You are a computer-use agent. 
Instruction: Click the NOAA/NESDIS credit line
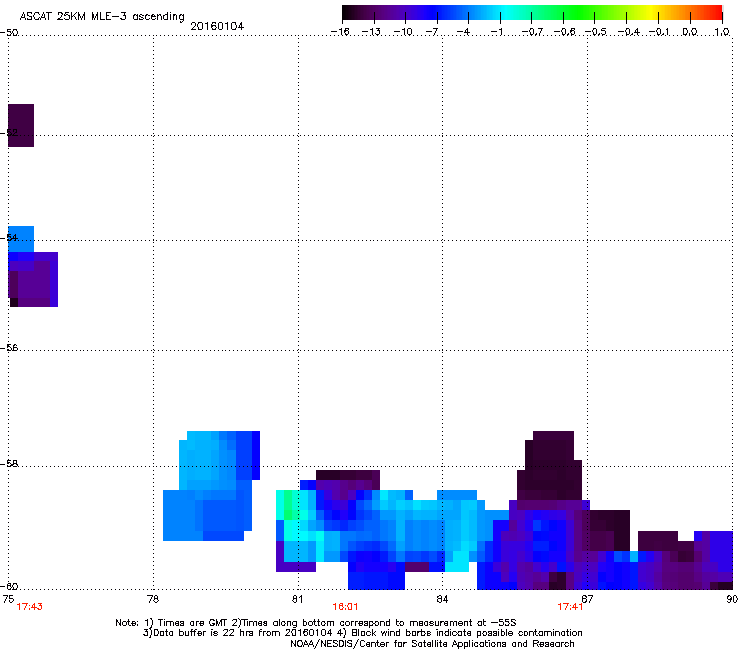[432, 644]
